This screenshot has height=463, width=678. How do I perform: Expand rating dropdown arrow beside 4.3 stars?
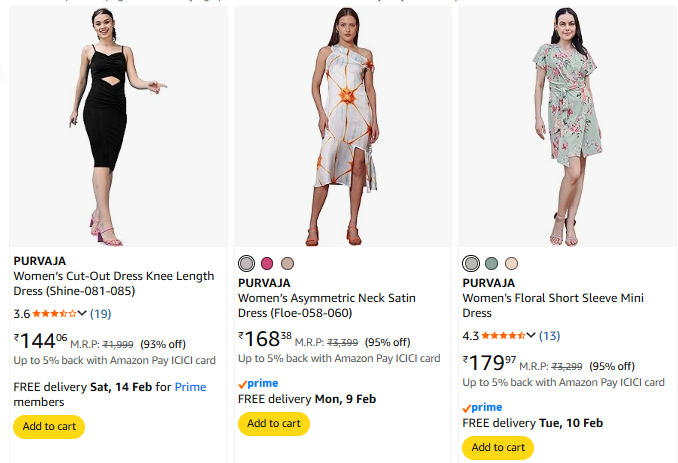[531, 335]
